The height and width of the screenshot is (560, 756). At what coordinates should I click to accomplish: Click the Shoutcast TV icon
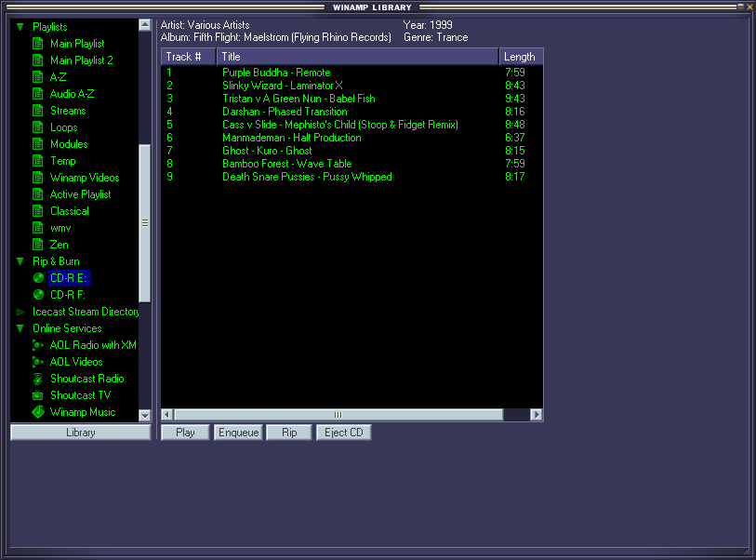tap(37, 395)
